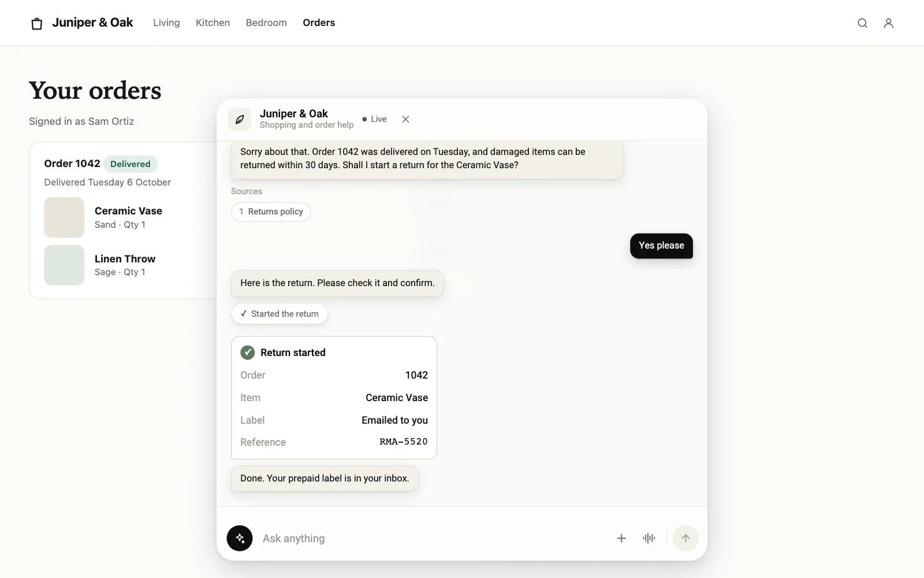Send message with the arrow button

coord(685,538)
